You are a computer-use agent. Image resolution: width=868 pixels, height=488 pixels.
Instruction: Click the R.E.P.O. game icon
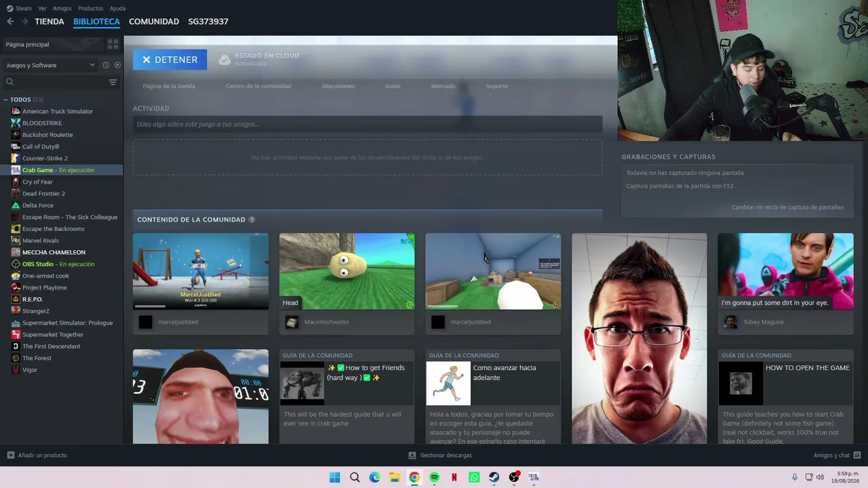pos(16,299)
